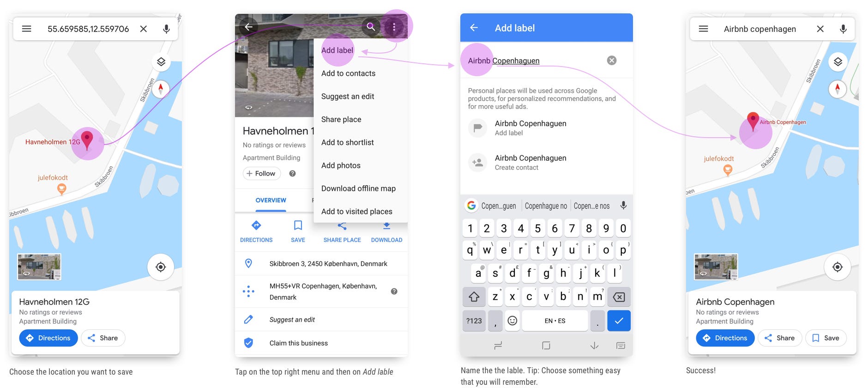Screen dimensions: 868x388
Task: Tap Share under Havneholmen 12G card
Action: point(103,338)
